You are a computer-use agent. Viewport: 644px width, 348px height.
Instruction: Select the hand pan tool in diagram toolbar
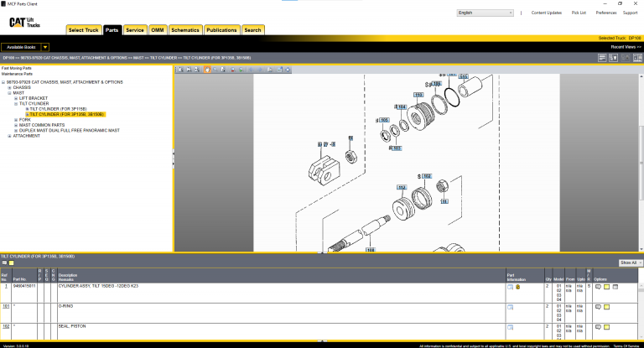207,70
